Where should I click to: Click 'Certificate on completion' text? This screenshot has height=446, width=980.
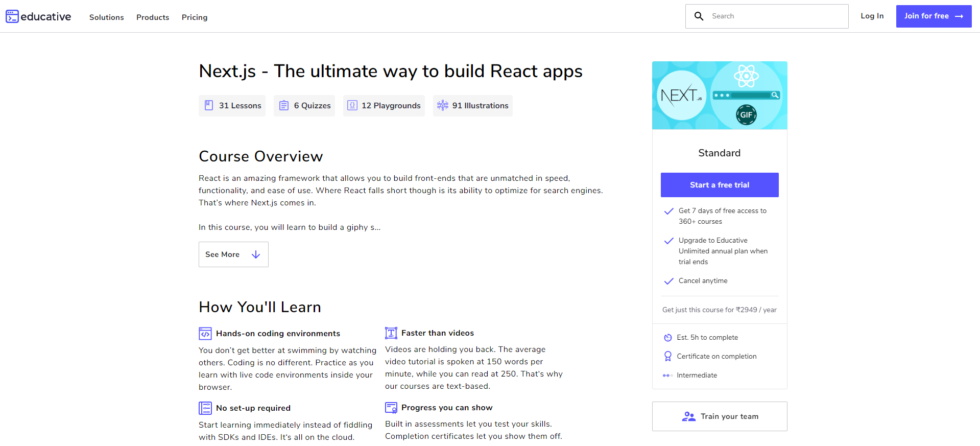[716, 357]
